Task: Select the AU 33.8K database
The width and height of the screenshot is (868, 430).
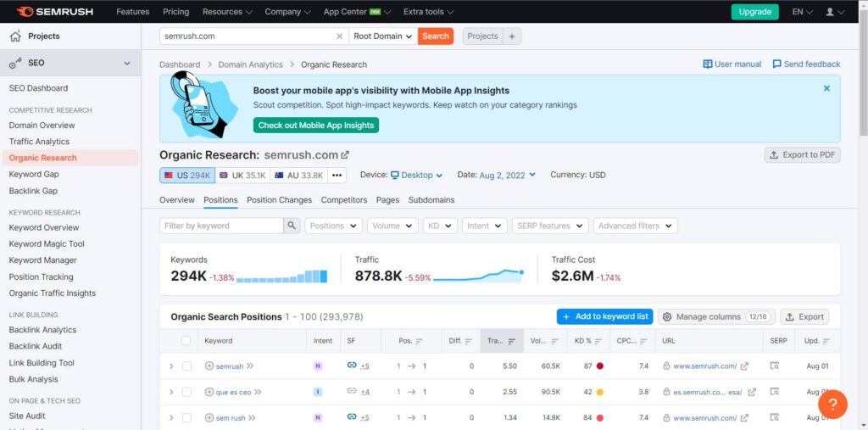Action: [299, 175]
